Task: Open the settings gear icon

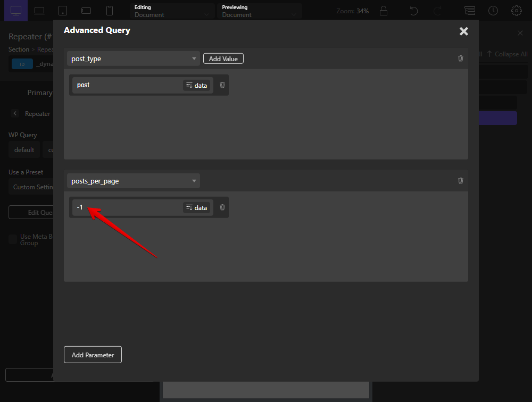Action: pyautogui.click(x=516, y=11)
